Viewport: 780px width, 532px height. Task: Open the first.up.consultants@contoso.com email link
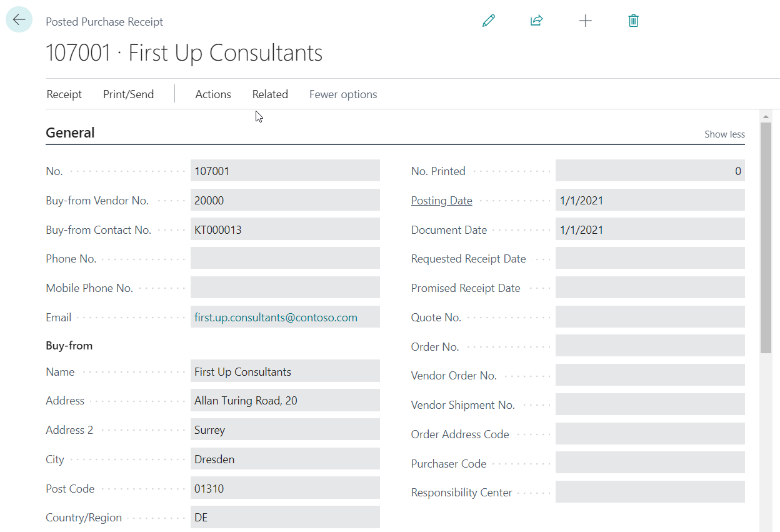tap(276, 318)
